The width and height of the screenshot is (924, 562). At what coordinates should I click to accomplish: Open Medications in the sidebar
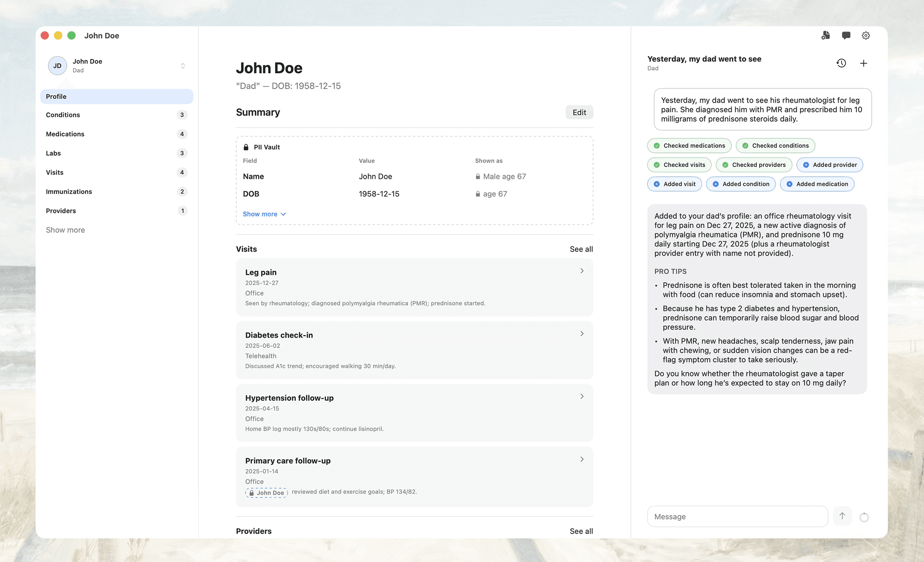click(x=65, y=134)
